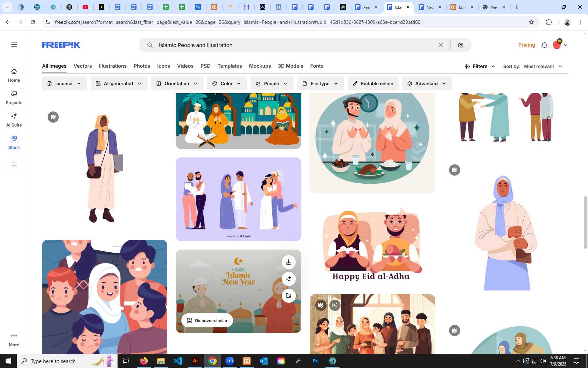Switch to Vectors tab
This screenshot has height=368, width=588.
point(83,66)
